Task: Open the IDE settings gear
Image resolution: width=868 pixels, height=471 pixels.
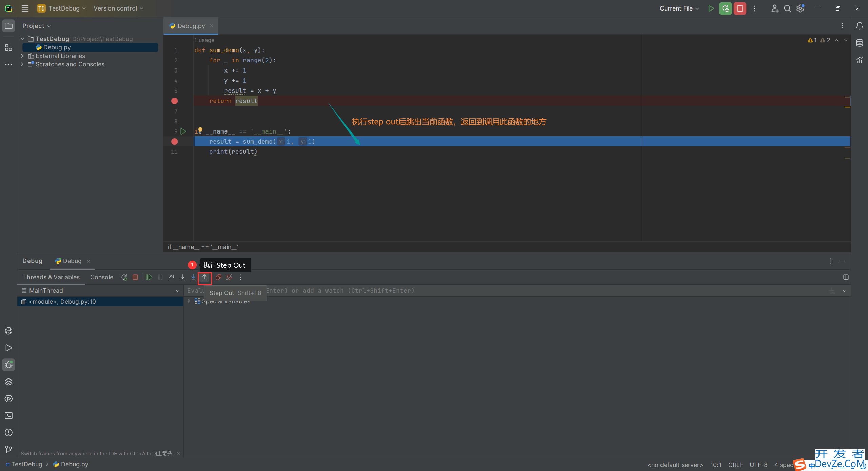Action: pyautogui.click(x=801, y=8)
